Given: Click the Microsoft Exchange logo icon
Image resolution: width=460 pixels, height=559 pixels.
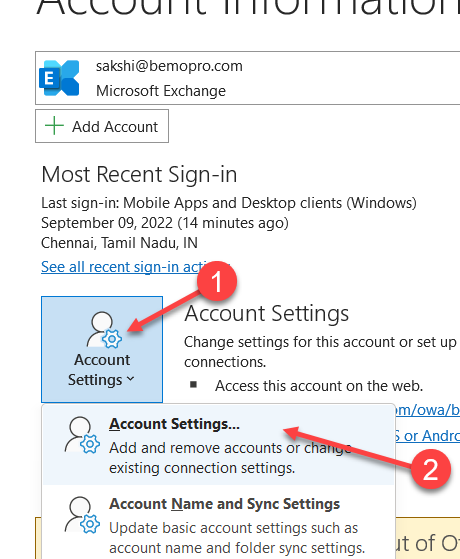Looking at the screenshot, I should (x=59, y=78).
